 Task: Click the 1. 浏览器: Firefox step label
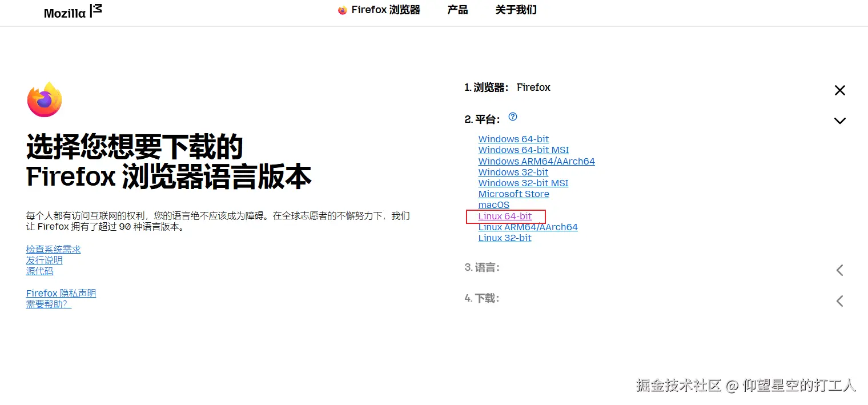(x=508, y=88)
